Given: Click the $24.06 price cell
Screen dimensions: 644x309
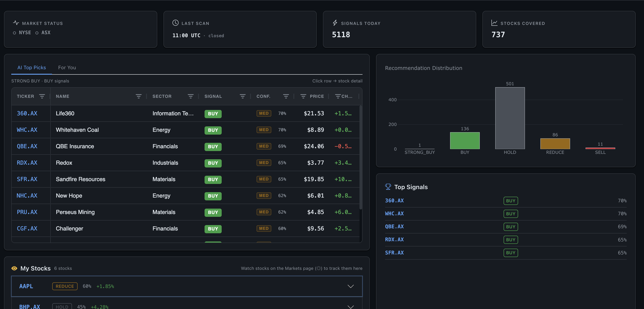Looking at the screenshot, I should point(314,146).
